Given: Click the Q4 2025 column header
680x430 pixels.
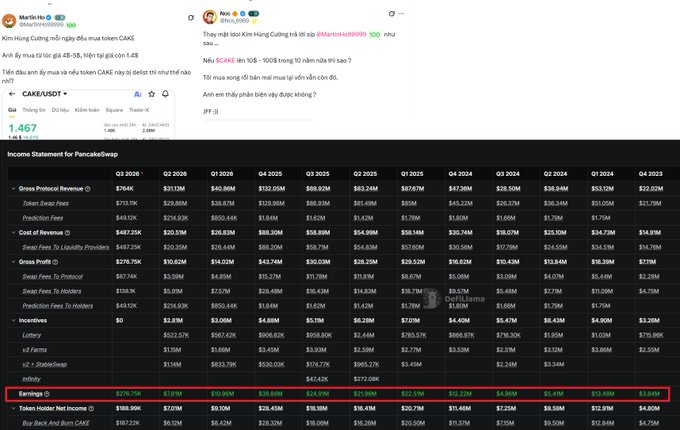Looking at the screenshot, I should tap(270, 174).
